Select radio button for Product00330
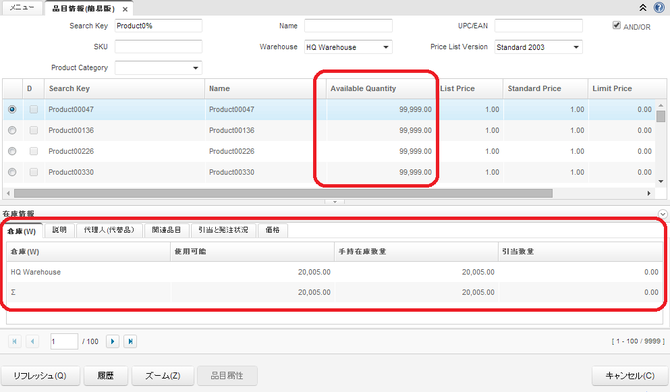The image size is (670, 392). point(12,172)
